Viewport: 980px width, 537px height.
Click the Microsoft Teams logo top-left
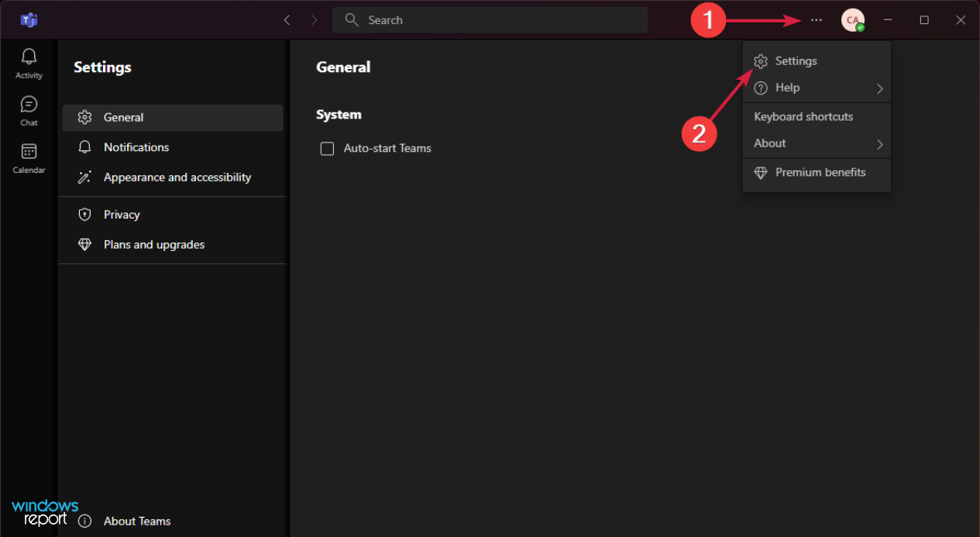pos(29,19)
